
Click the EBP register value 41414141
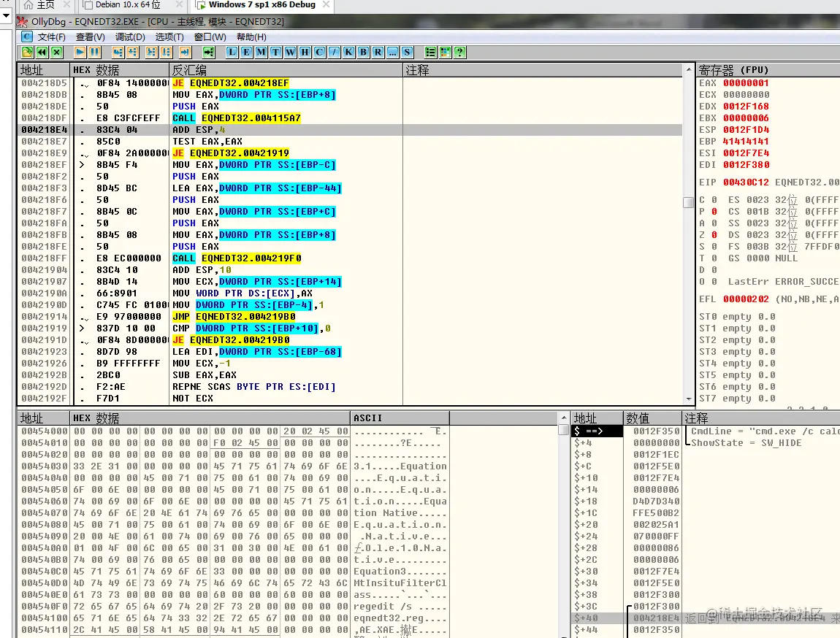coord(746,142)
